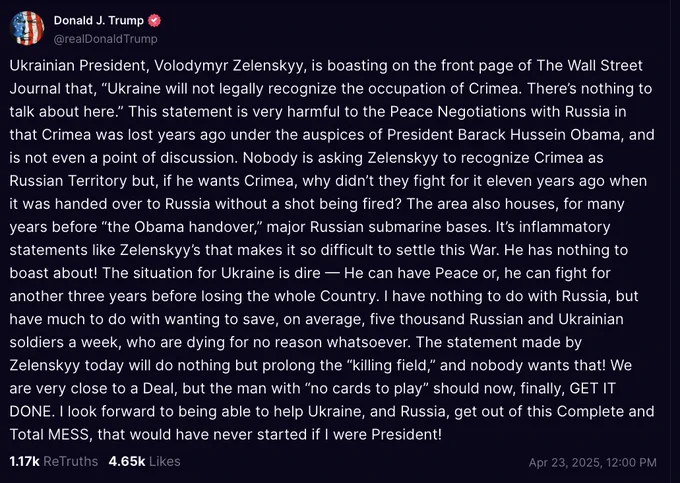Open the Donald J. Trump profile avatar
This screenshot has height=483, width=680.
27,29
